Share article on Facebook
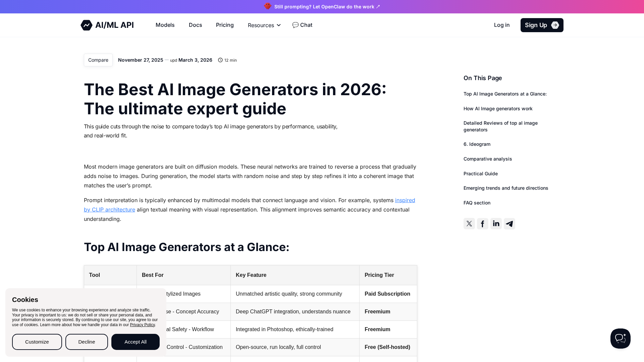This screenshot has height=362, width=644. [482, 224]
